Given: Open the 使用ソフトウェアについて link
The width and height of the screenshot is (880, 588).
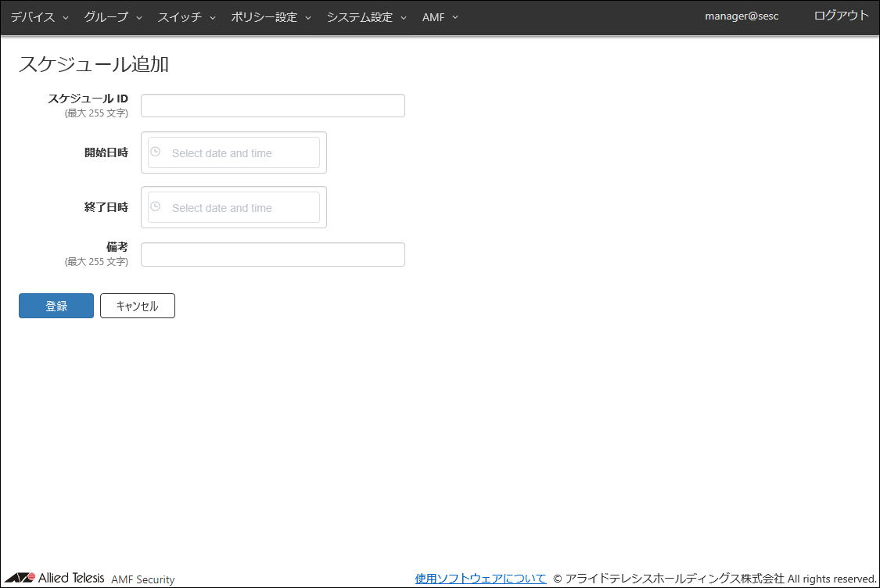Looking at the screenshot, I should (480, 579).
